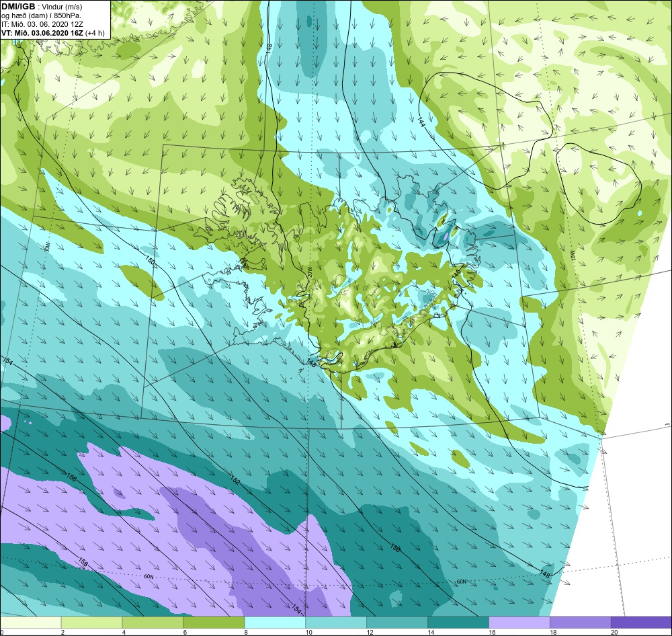Click the medium purple 18–20 m/s legend swatch
The height and width of the screenshot is (636, 672).
(x=581, y=622)
